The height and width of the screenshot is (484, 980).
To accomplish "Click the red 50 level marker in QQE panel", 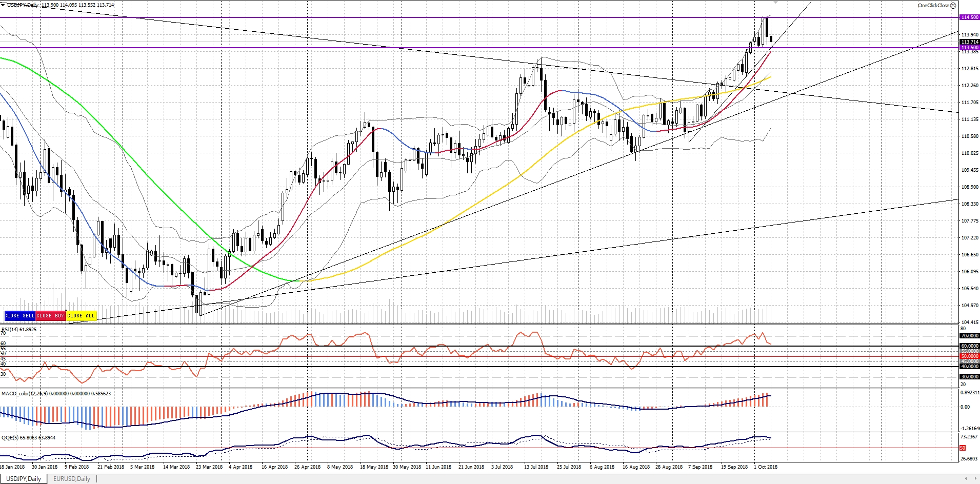I will click(963, 448).
